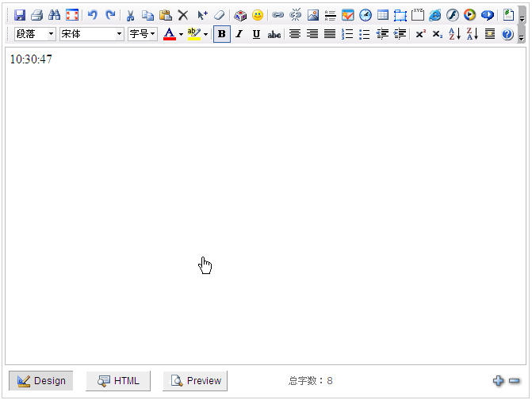Insert a layer with blue frame icon
532x400 pixels.
[x=400, y=15]
